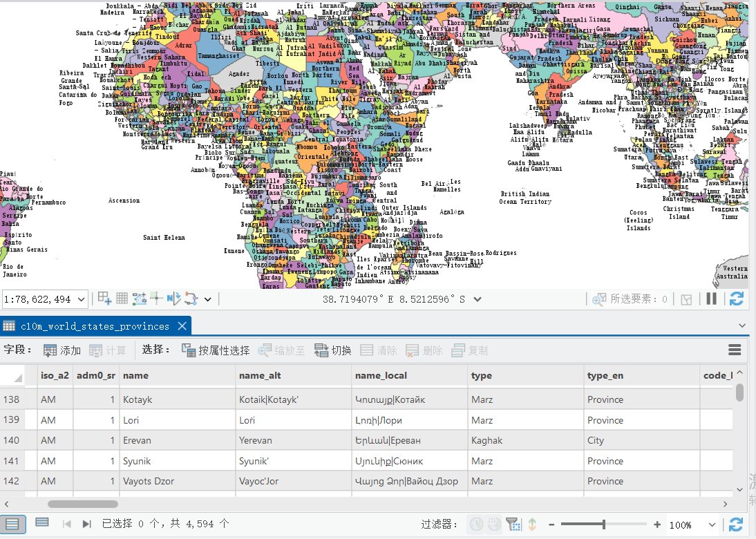Click the dynamic constraints rotate icon
The height and width of the screenshot is (539, 756).
191,299
